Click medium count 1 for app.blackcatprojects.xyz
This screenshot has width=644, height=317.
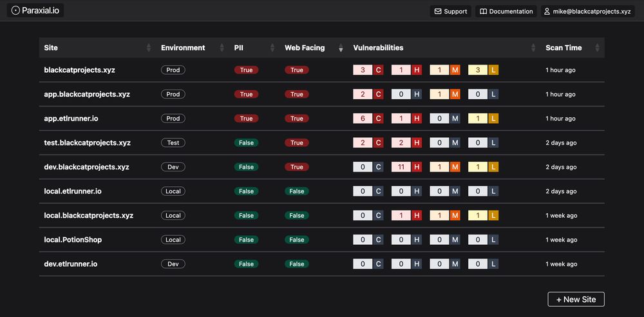pyautogui.click(x=439, y=94)
